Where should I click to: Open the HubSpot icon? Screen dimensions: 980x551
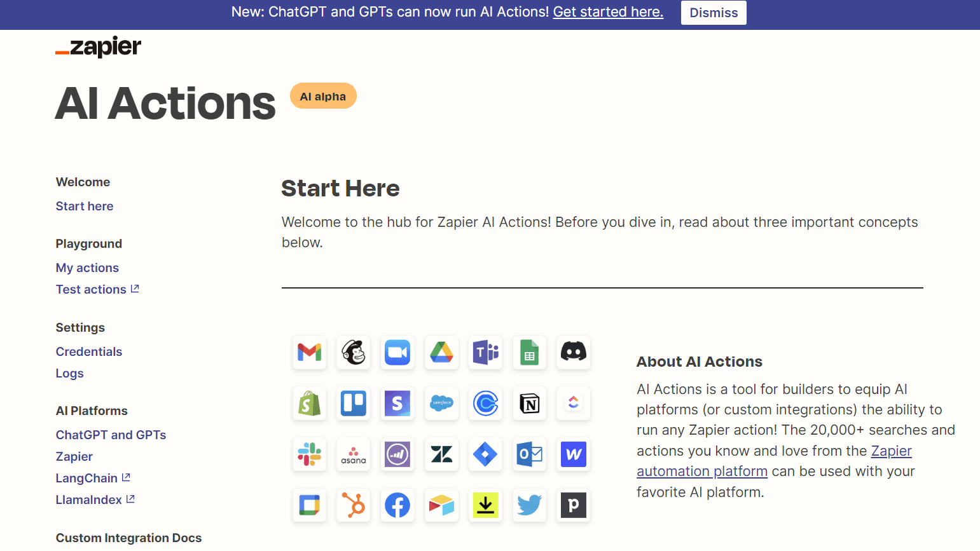click(x=354, y=505)
